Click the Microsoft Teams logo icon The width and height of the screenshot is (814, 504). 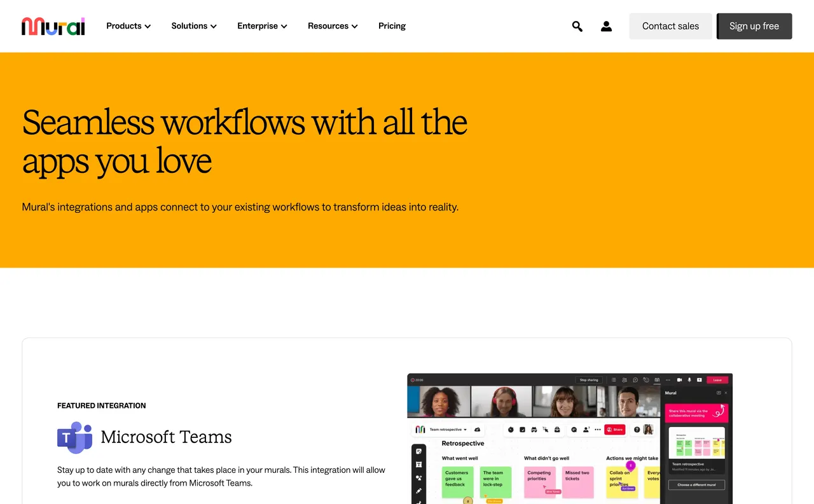[74, 437]
